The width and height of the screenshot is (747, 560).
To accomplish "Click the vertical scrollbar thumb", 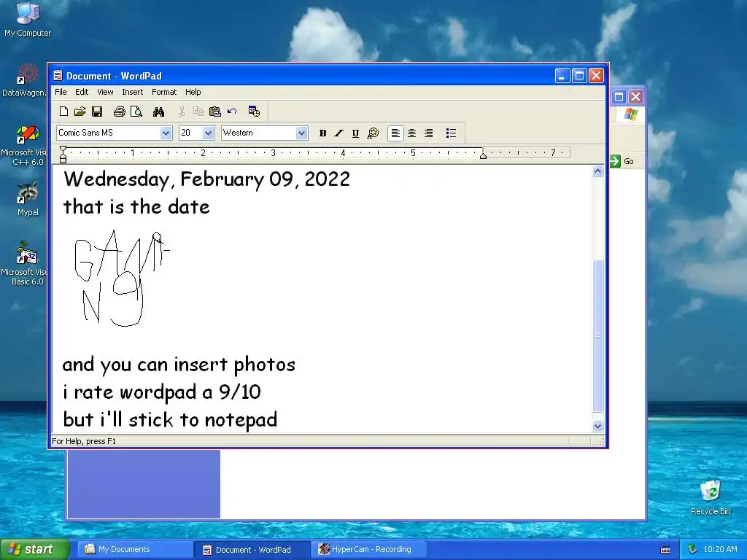I will click(598, 335).
